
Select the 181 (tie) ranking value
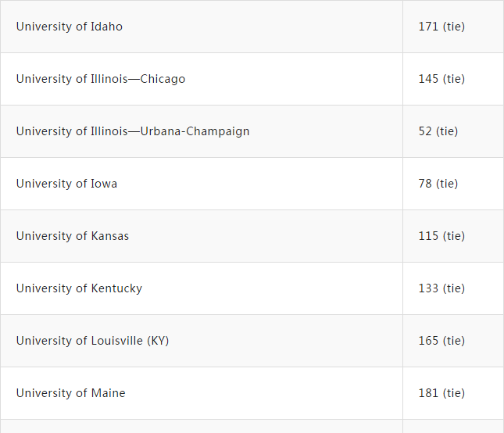pos(441,393)
